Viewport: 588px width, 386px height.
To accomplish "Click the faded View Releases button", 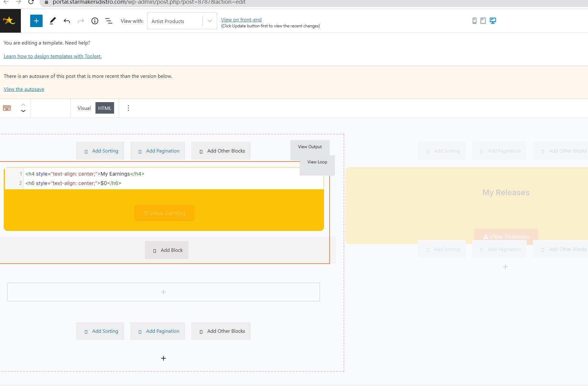I will coord(506,237).
